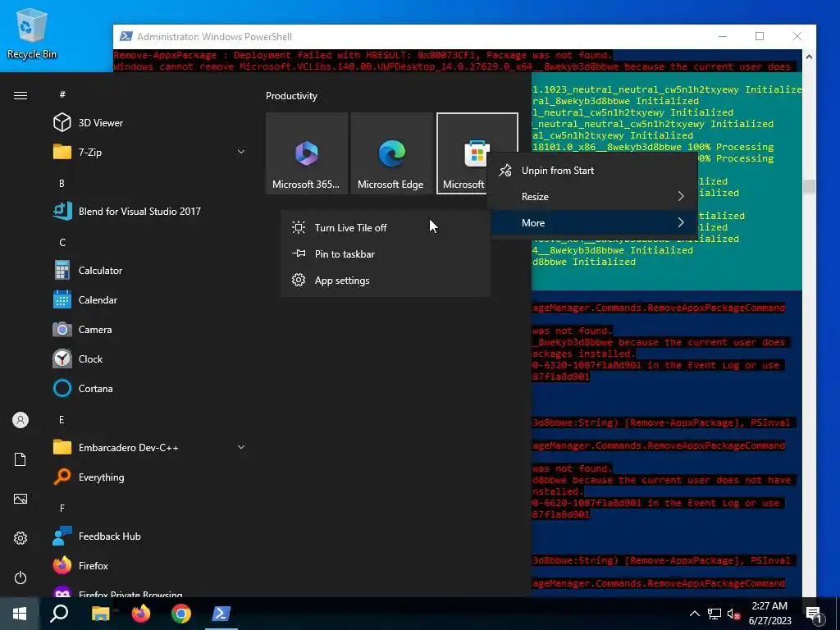Viewport: 840px width, 630px height.
Task: Click the Windows Start button
Action: tap(20, 614)
